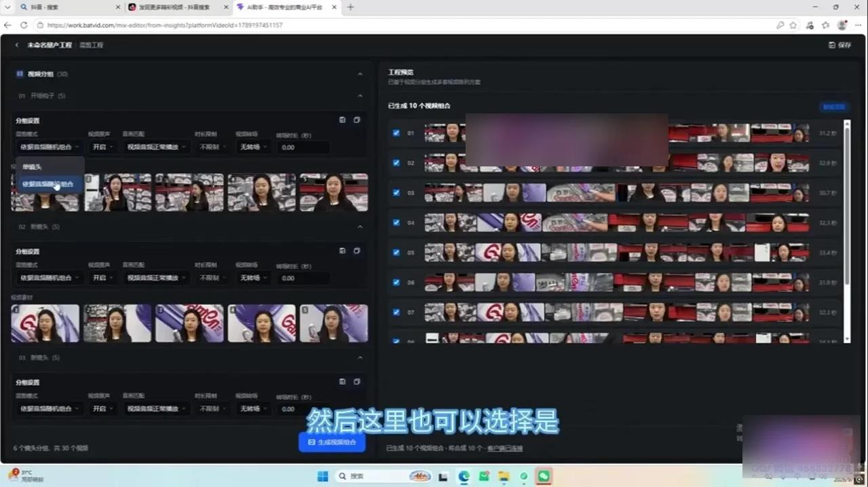The height and width of the screenshot is (487, 868).
Task: Collapse group 02 chevron
Action: click(360, 227)
